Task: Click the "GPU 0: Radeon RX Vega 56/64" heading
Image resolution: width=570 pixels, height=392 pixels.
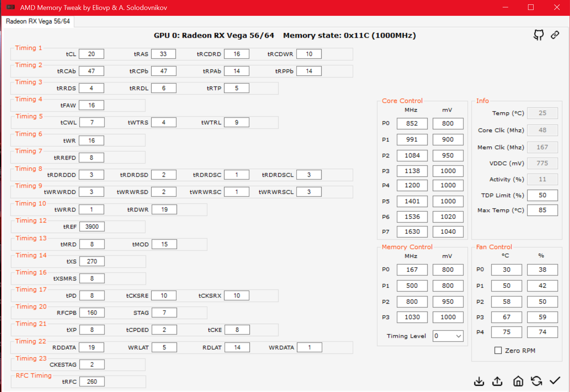Action: click(x=214, y=36)
